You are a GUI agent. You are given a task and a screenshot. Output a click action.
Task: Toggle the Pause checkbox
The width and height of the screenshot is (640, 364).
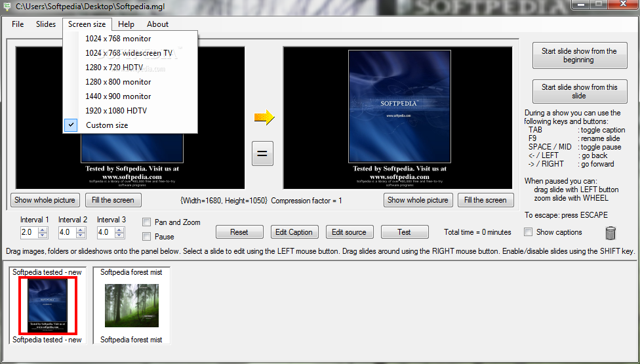pyautogui.click(x=146, y=236)
